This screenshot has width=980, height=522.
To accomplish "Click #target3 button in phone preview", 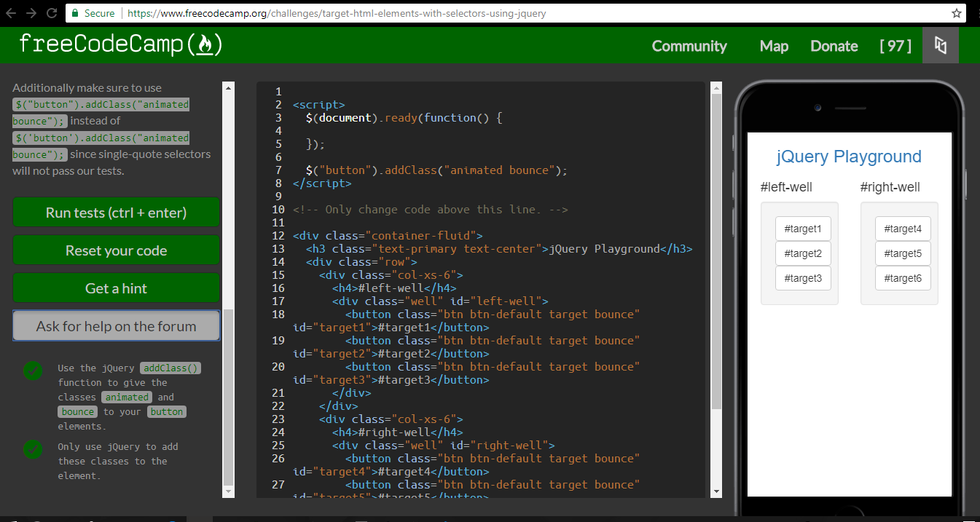I will [803, 278].
